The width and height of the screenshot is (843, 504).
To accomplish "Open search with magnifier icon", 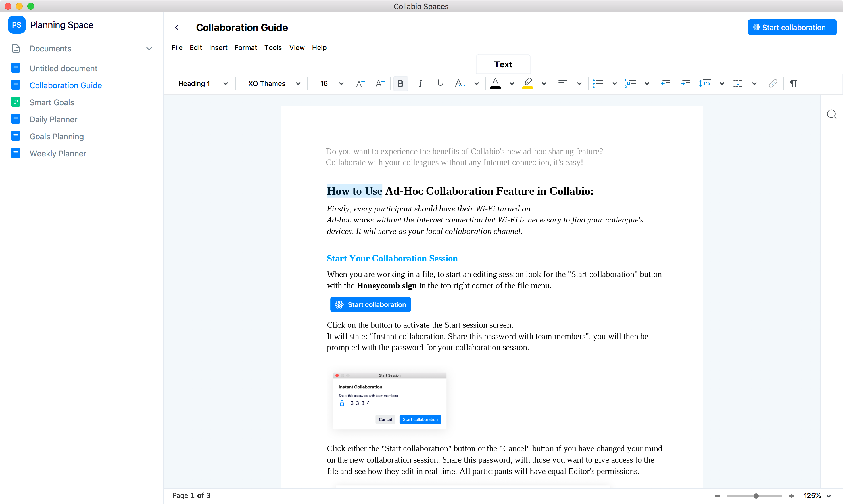I will tap(831, 114).
